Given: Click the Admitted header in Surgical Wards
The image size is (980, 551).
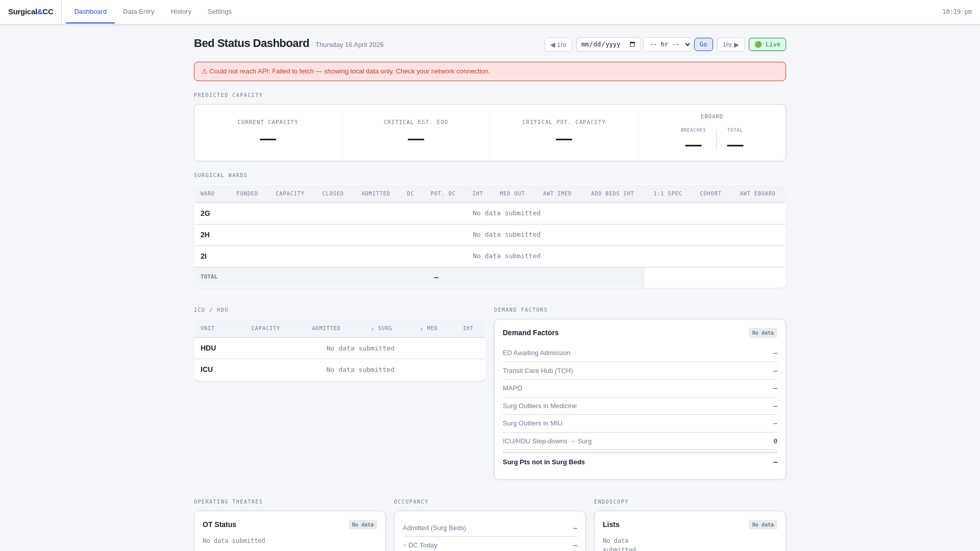Looking at the screenshot, I should coord(376,194).
